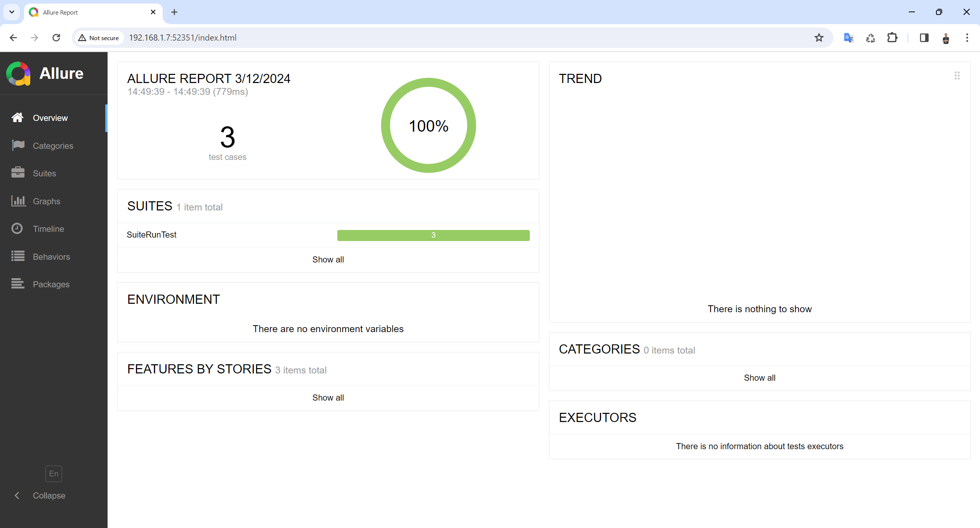This screenshot has width=980, height=528.
Task: Click the Not secure site info badge
Action: (x=99, y=37)
